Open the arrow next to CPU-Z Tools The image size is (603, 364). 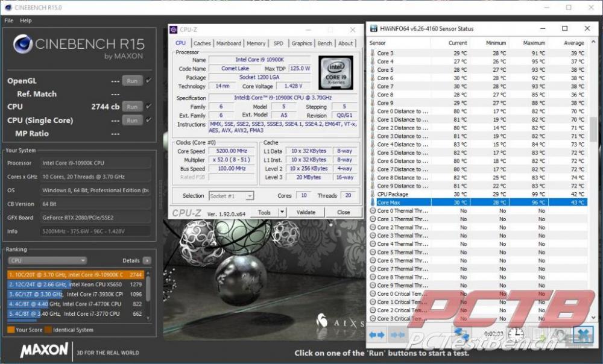click(x=282, y=212)
